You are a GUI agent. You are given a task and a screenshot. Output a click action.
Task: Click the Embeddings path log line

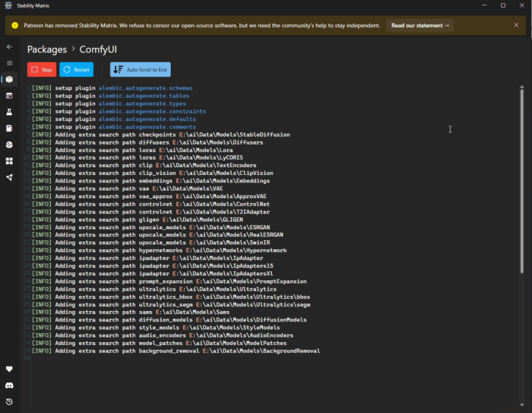pyautogui.click(x=151, y=181)
